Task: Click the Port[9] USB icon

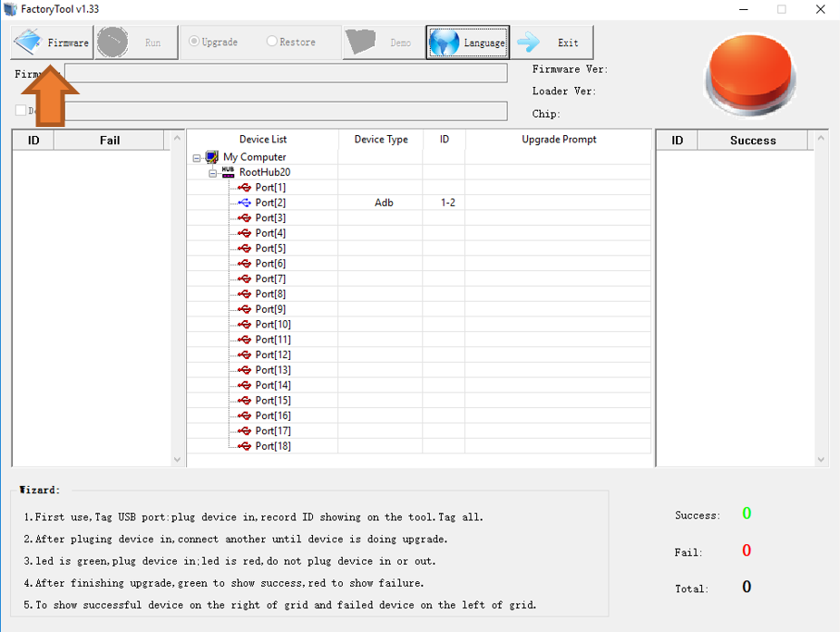Action: click(244, 309)
